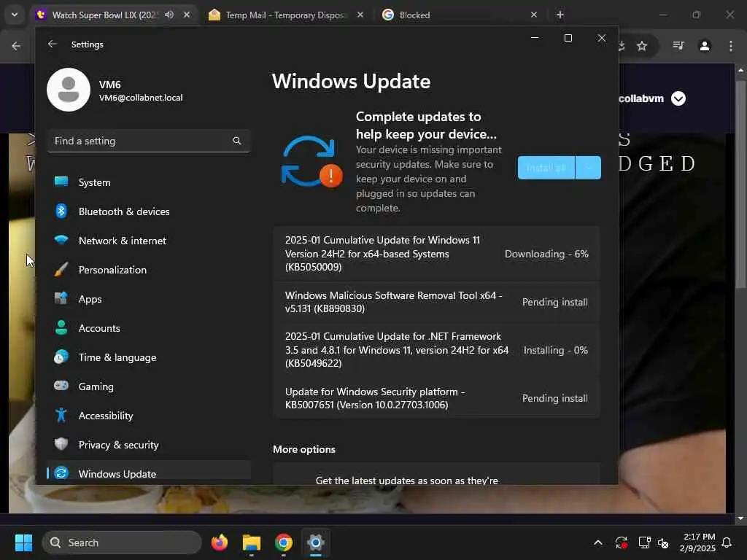
Task: Bookmark this page with the star icon
Action: (x=642, y=46)
